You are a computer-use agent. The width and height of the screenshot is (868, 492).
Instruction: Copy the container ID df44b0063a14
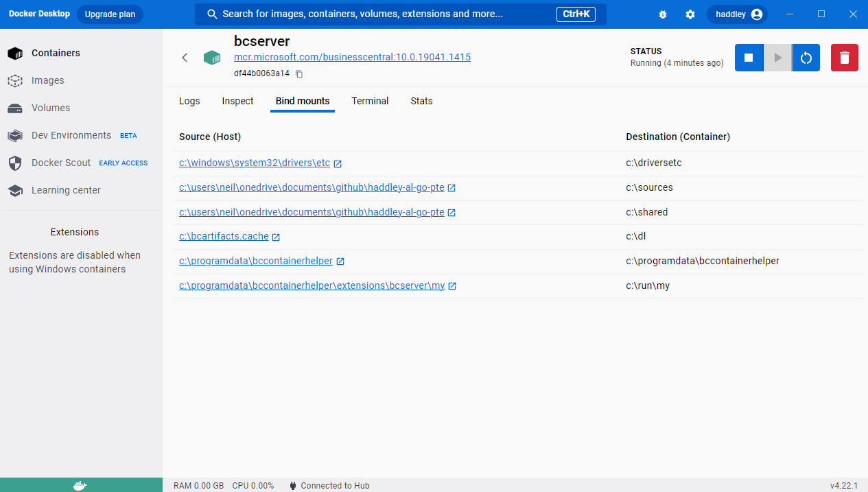click(299, 74)
